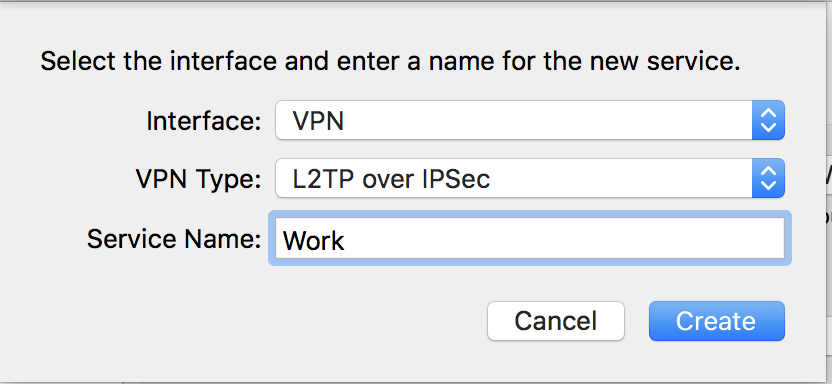Click inside the highlighted Work field
The height and width of the screenshot is (384, 832).
(530, 238)
